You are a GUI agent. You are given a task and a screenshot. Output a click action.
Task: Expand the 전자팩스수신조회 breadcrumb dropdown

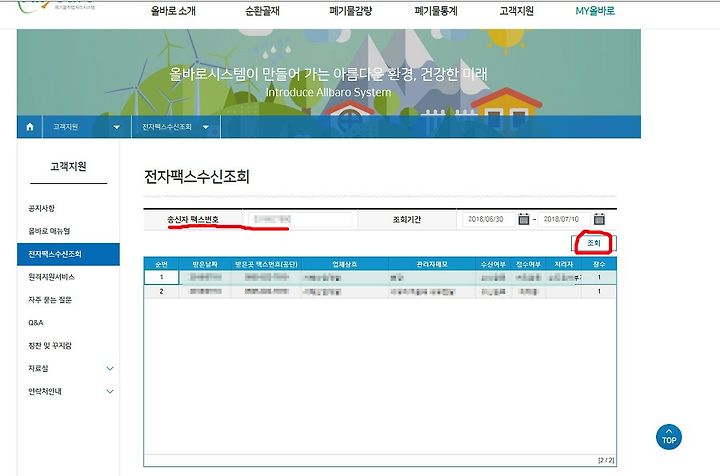point(206,127)
